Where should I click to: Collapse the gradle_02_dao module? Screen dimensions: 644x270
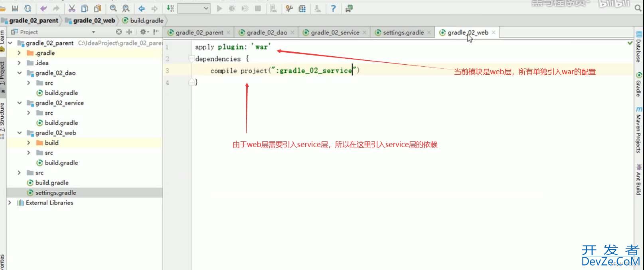(19, 73)
